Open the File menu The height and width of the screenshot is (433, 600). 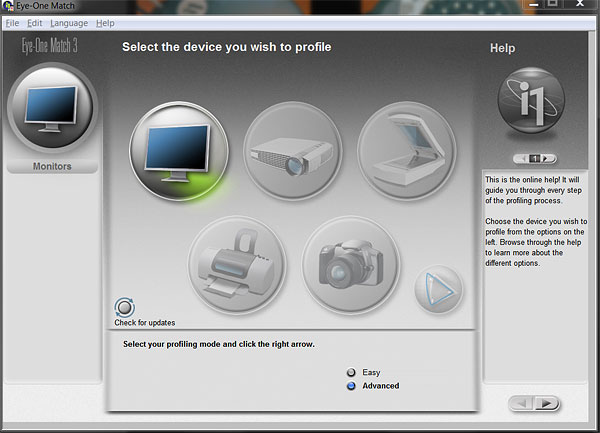coord(12,23)
